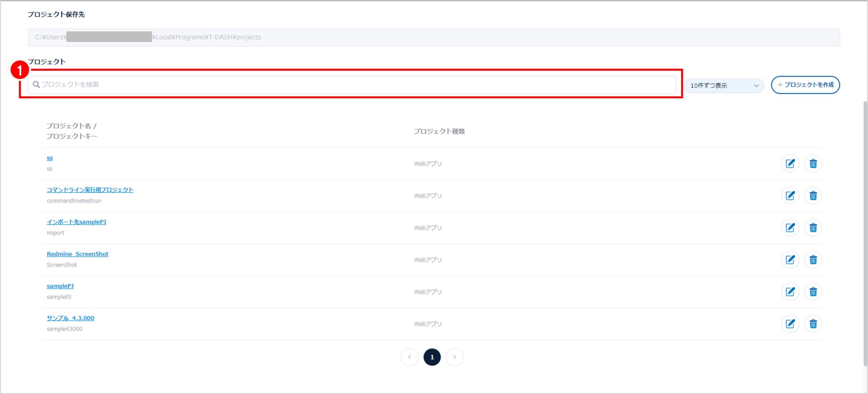Open the Redmine_ScreenShot project link

click(77, 254)
